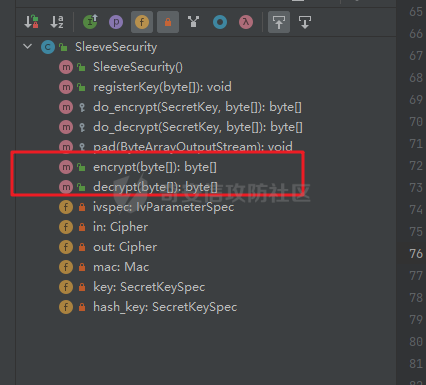Toggle Show Lambdas icon
The height and width of the screenshot is (385, 426).
pos(246,22)
